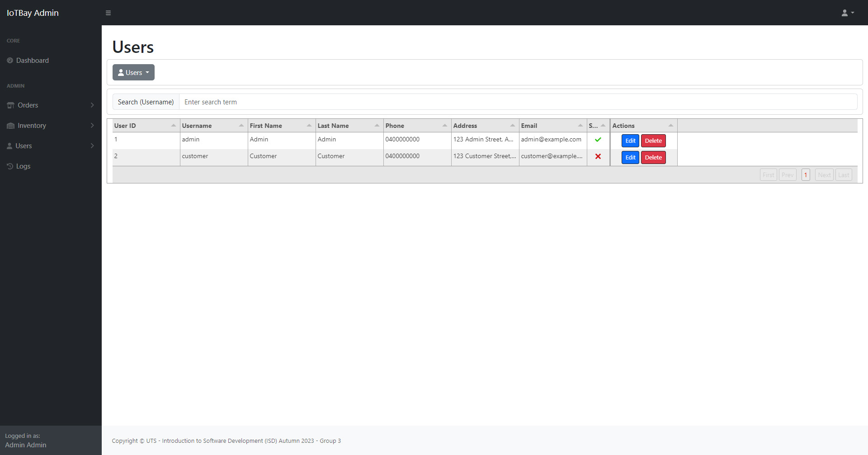868x455 pixels.
Task: Click the Dashboard gauge icon
Action: point(10,60)
